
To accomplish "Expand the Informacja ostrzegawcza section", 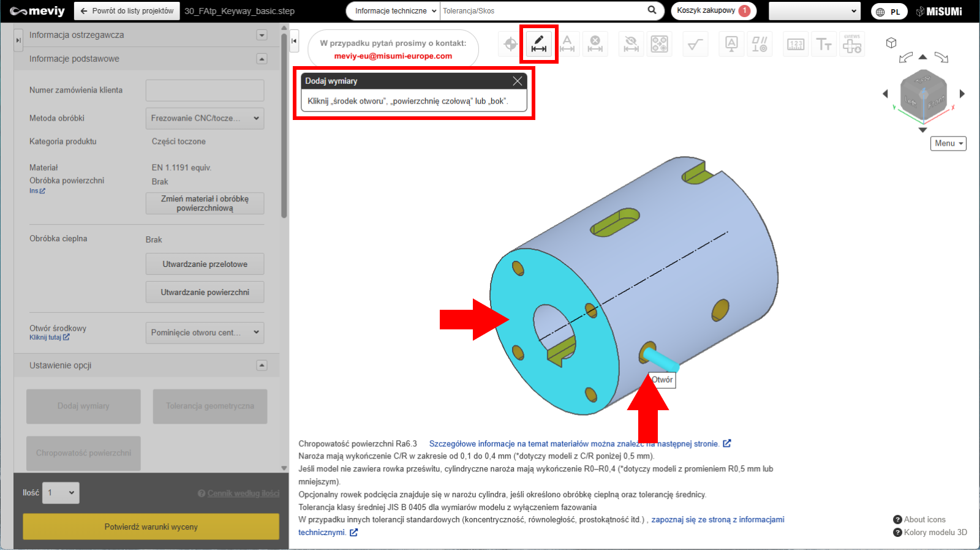I will tap(262, 35).
